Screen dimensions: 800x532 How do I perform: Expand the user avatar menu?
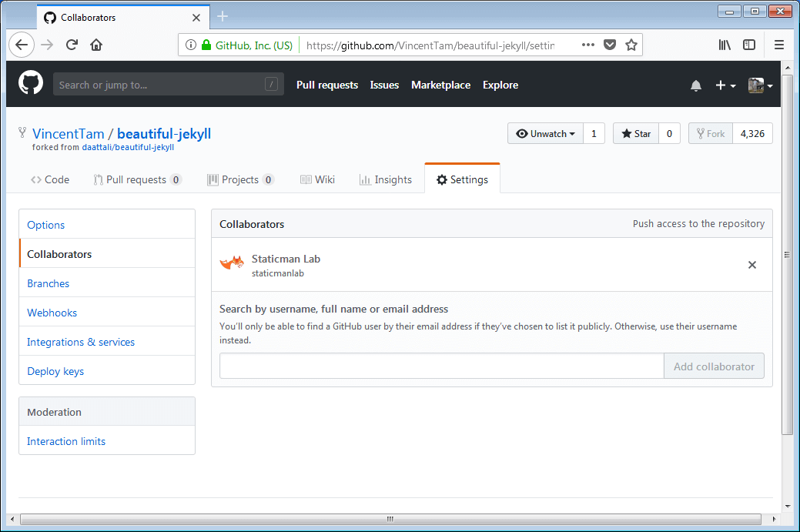760,85
